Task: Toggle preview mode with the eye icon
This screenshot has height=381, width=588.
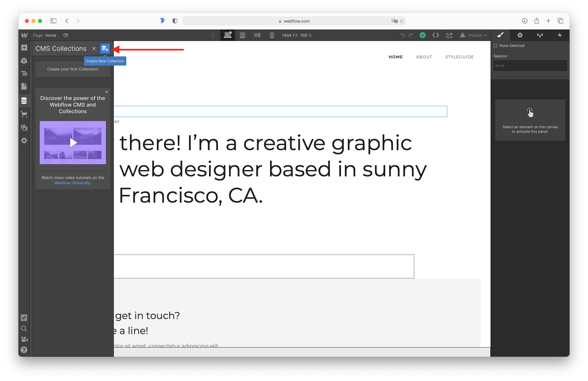Action: click(x=65, y=35)
